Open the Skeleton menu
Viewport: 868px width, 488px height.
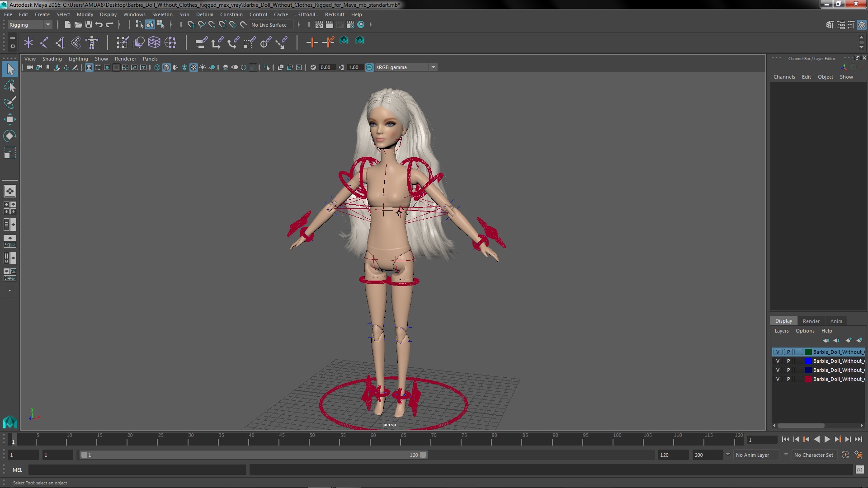click(x=162, y=14)
